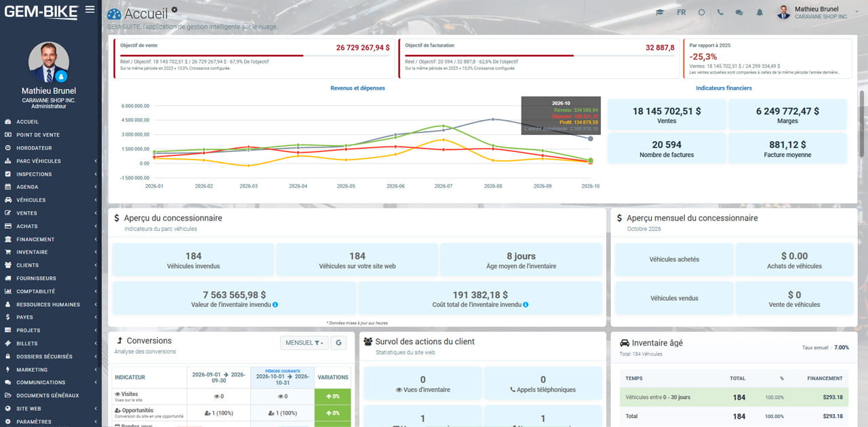This screenshot has height=427, width=868.
Task: Open the phone icon in top bar
Action: pos(720,12)
